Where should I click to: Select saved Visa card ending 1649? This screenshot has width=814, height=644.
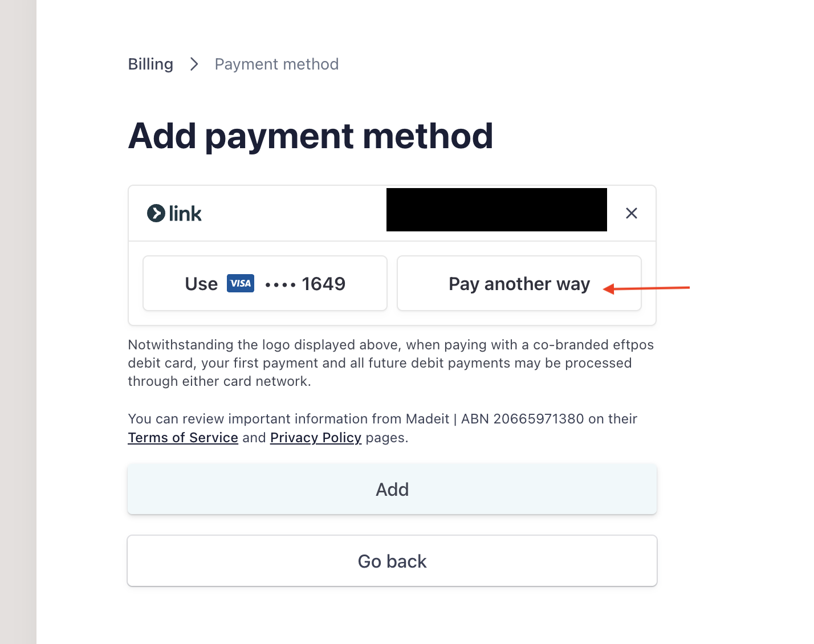click(x=264, y=283)
